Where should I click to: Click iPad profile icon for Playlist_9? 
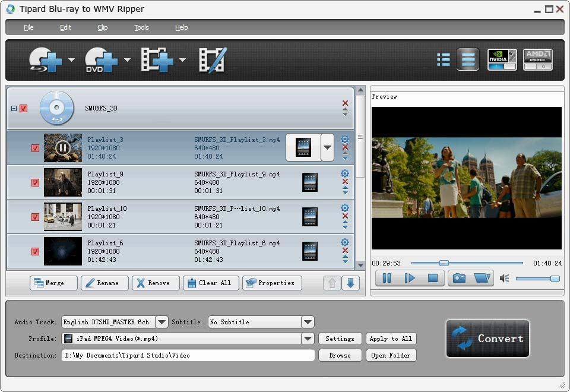coord(310,182)
